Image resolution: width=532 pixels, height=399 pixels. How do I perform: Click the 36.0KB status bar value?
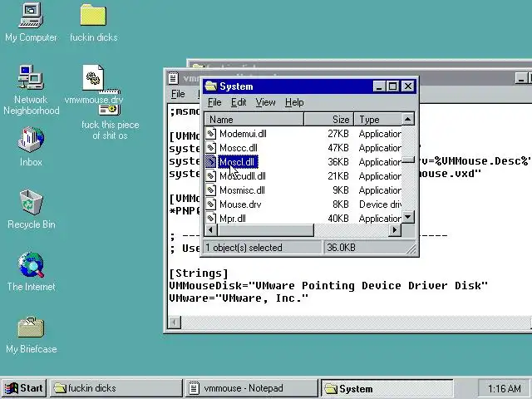tap(341, 248)
